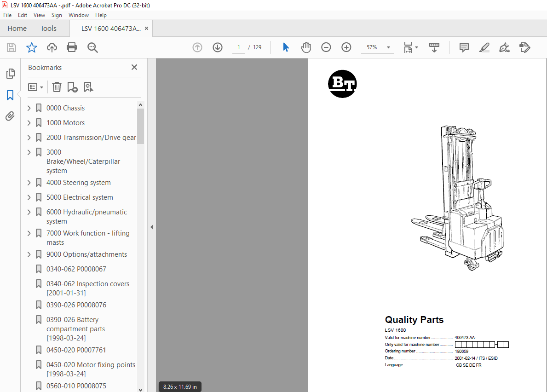This screenshot has height=392, width=547.
Task: Click bookmarks scrollbar down arrow
Action: (x=141, y=390)
